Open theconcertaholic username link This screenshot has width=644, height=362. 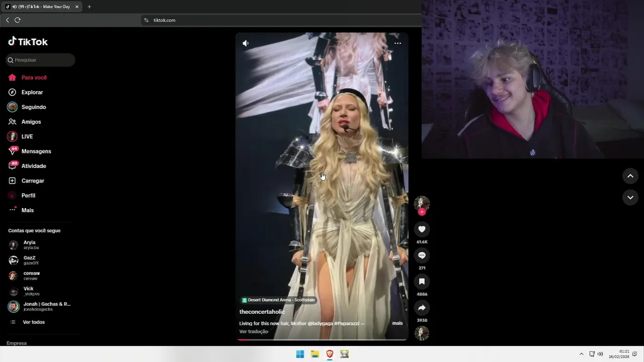click(x=262, y=312)
